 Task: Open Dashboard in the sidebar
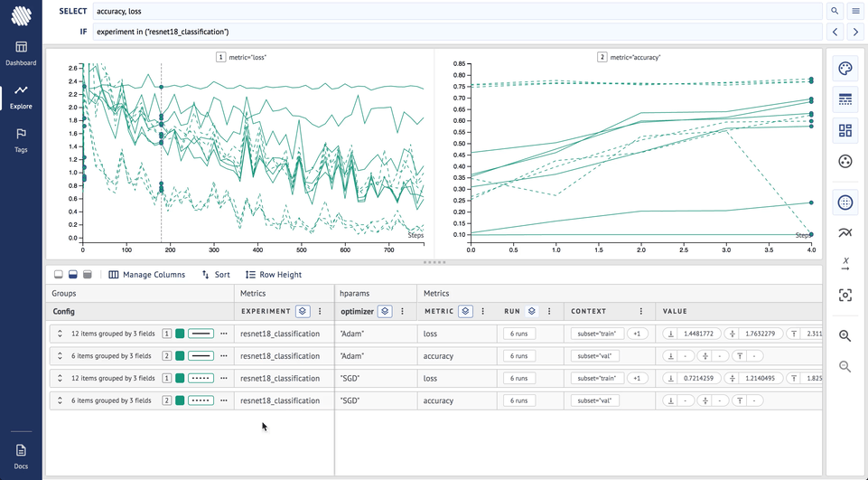coord(21,53)
